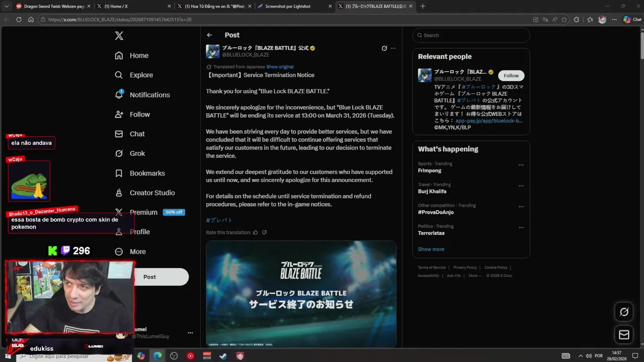Open Steam from the taskbar
This screenshot has height=362, width=644.
click(x=223, y=356)
